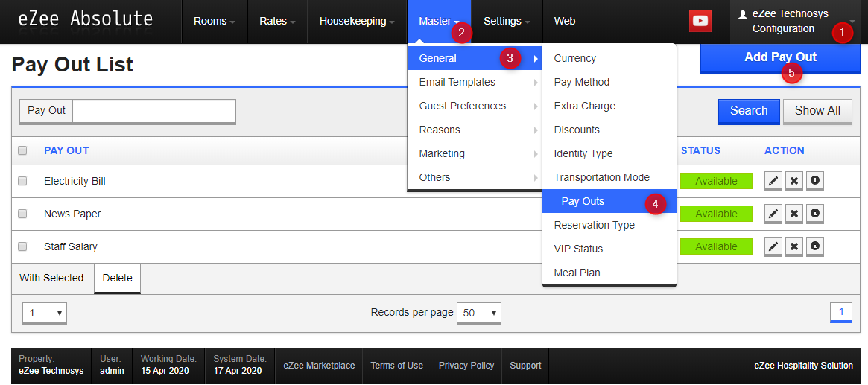
Task: Expand the Others submenu
Action: [475, 177]
